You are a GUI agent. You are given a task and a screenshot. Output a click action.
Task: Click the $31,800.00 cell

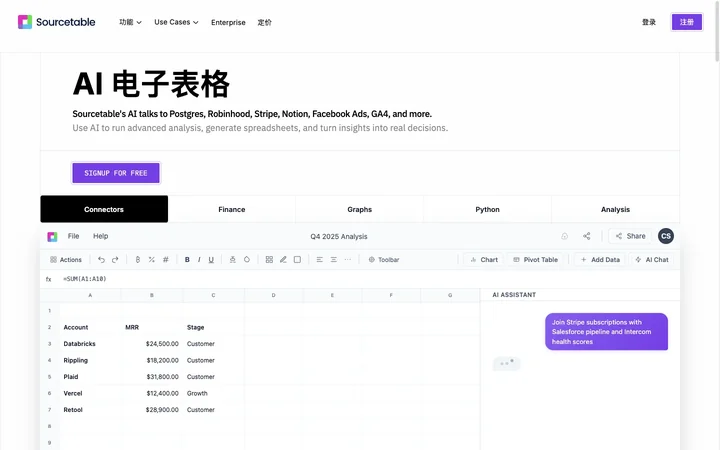pyautogui.click(x=152, y=377)
